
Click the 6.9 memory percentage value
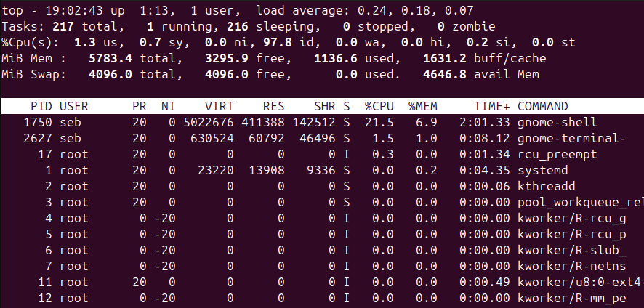click(427, 122)
